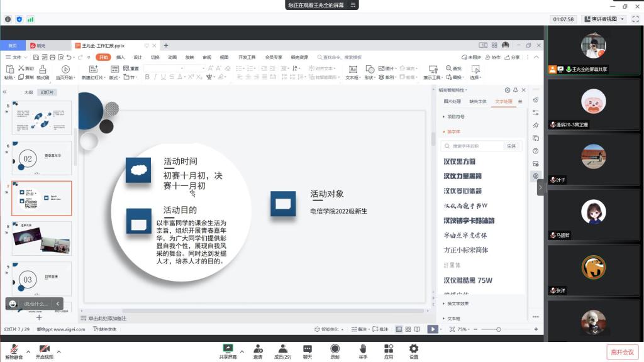Expand the 换文字效果 section
Screen dimensions: 644x362
(458, 304)
